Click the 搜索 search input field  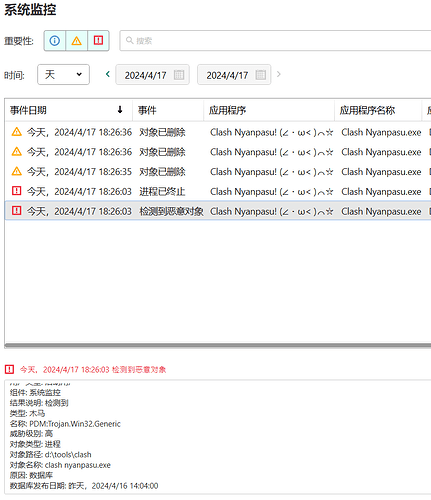point(275,41)
